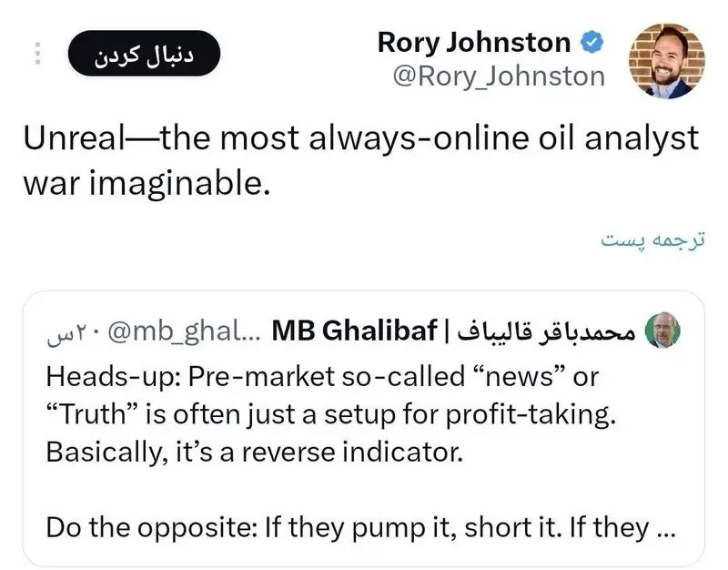Open the Rory Johnston display name
Viewport: 728px width, 570px height.
474,41
